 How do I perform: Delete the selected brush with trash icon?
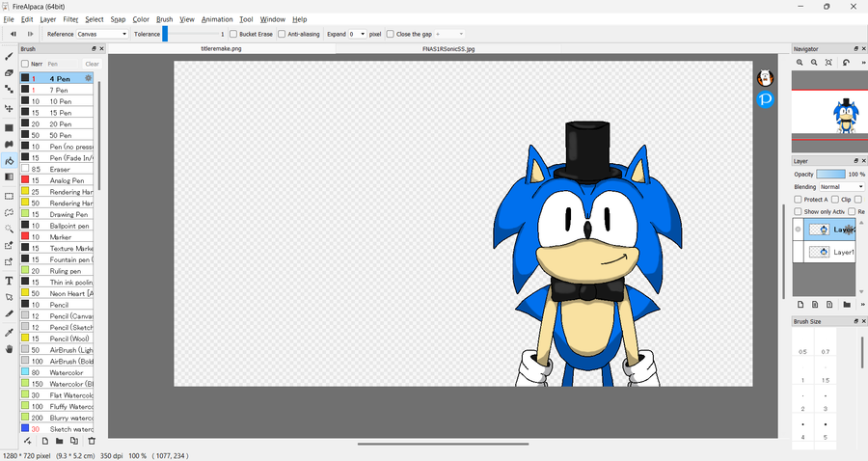point(92,441)
